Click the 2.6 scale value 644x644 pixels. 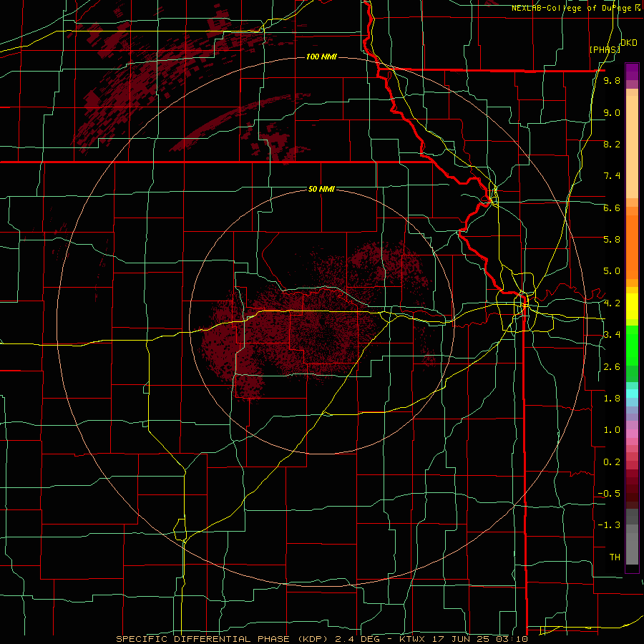pos(612,367)
